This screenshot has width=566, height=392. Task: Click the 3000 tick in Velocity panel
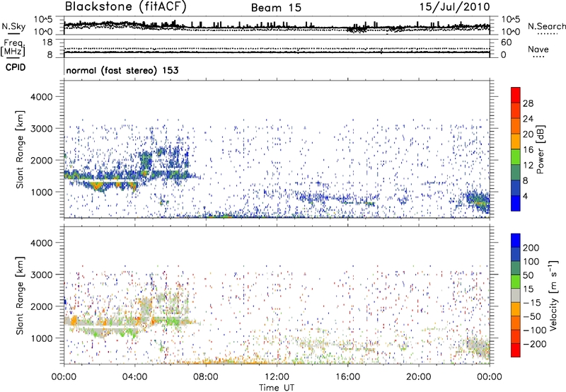pos(41,275)
